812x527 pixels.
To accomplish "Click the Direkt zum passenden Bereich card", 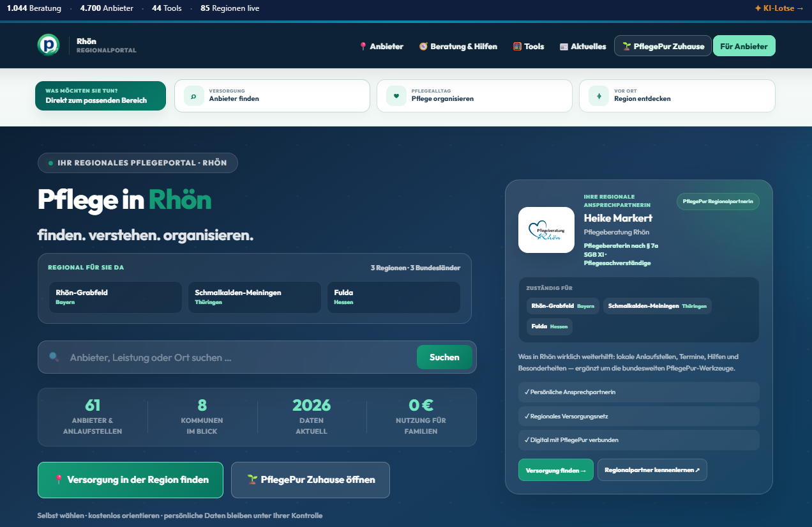I will (x=100, y=96).
